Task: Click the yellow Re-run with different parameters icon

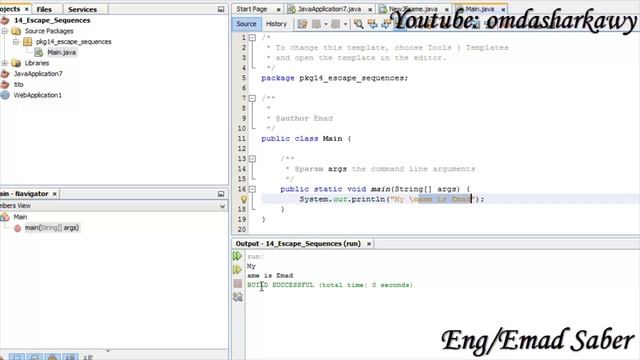Action: [237, 270]
